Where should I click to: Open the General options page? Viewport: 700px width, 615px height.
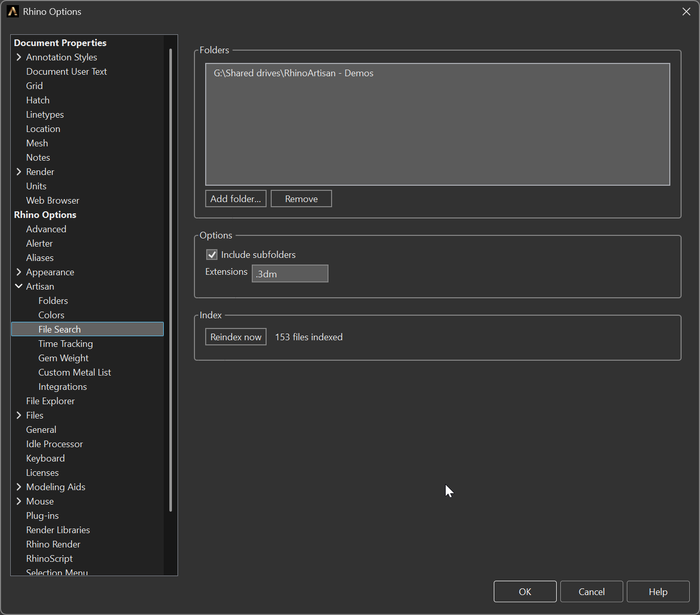pos(41,430)
